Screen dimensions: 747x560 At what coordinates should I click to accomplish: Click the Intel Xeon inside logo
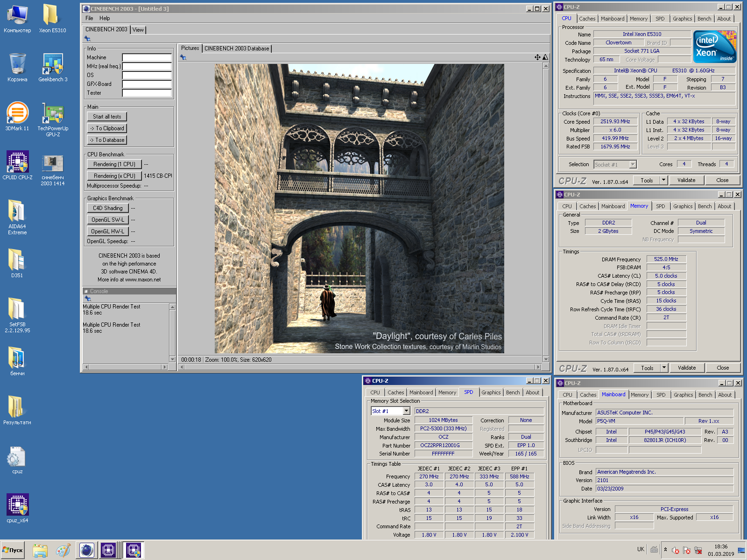pos(715,47)
